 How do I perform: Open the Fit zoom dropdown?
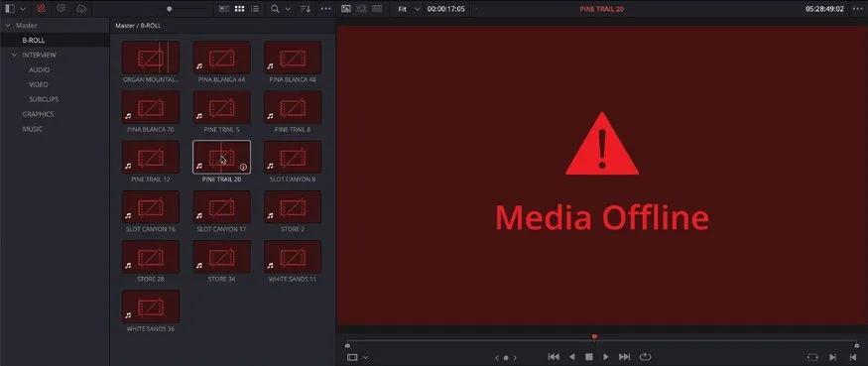click(409, 9)
